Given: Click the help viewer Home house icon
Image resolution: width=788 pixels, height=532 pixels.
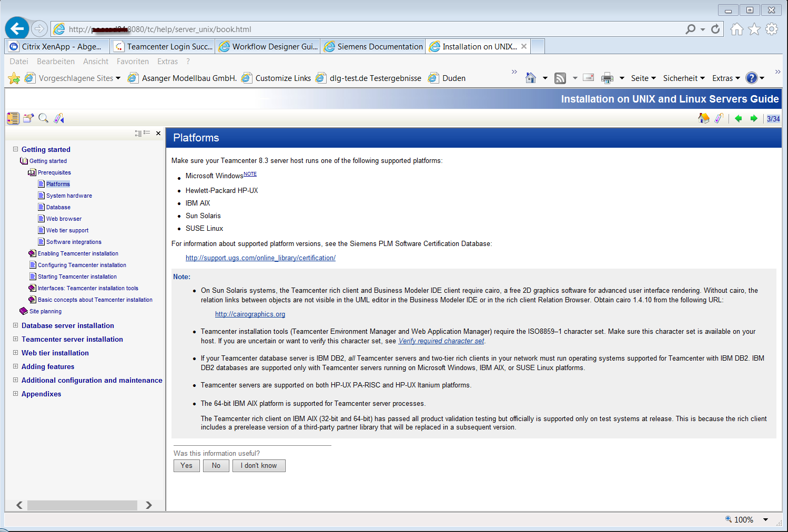Looking at the screenshot, I should pyautogui.click(x=704, y=118).
